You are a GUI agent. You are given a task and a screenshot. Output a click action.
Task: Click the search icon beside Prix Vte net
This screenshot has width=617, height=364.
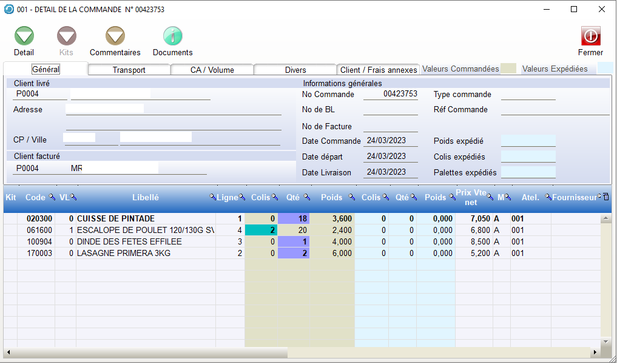click(x=490, y=197)
